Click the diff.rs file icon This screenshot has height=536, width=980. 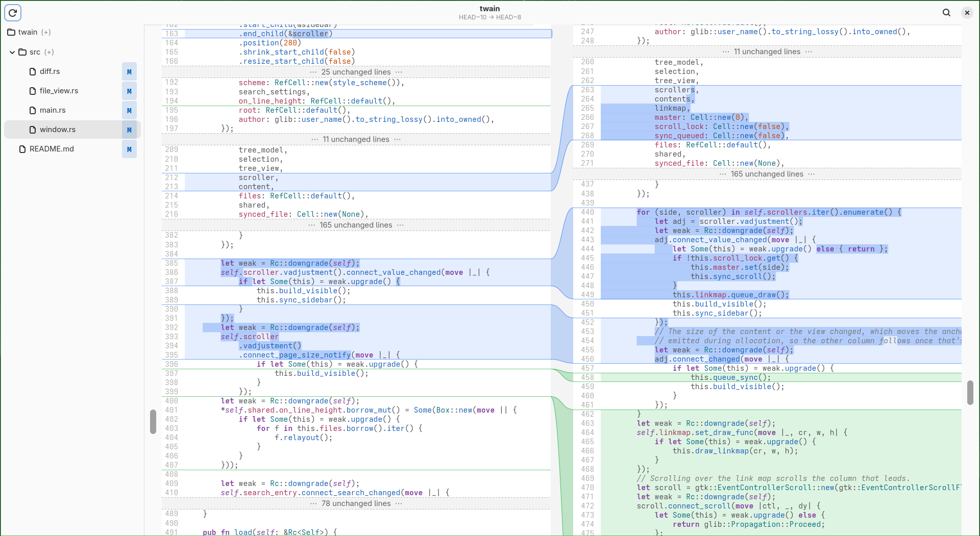pyautogui.click(x=33, y=71)
